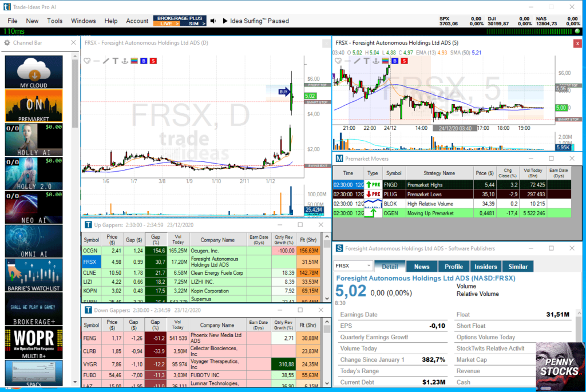Select PLUG Premarket Lows row
This screenshot has width=586, height=392.
pyautogui.click(x=452, y=195)
